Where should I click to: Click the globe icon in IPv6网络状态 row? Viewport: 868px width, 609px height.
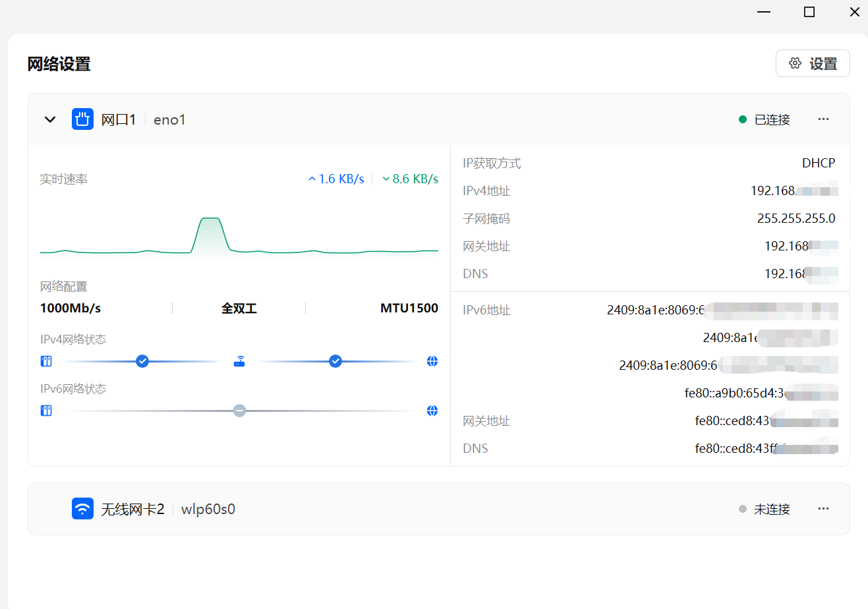coord(432,411)
